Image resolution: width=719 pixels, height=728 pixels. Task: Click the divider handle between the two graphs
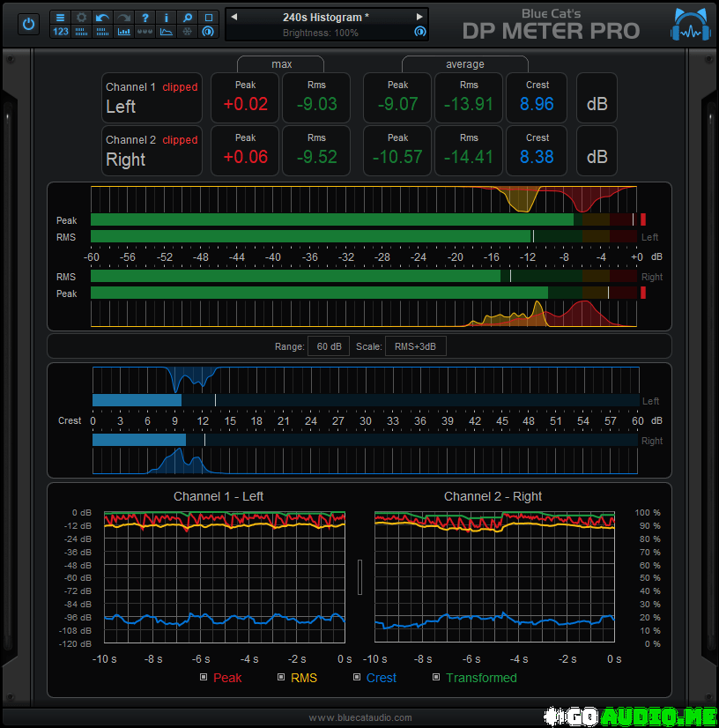[359, 577]
